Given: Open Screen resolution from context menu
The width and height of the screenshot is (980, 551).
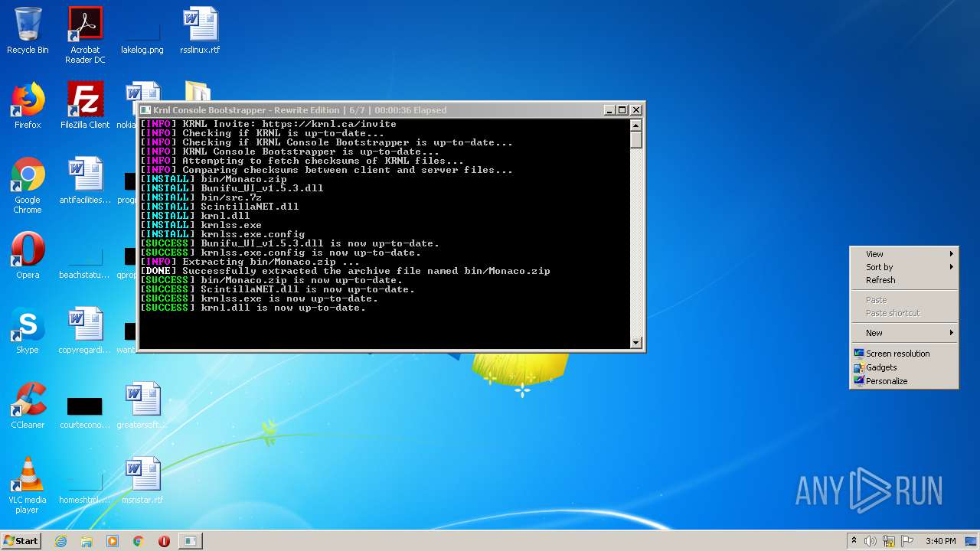Looking at the screenshot, I should pos(904,354).
